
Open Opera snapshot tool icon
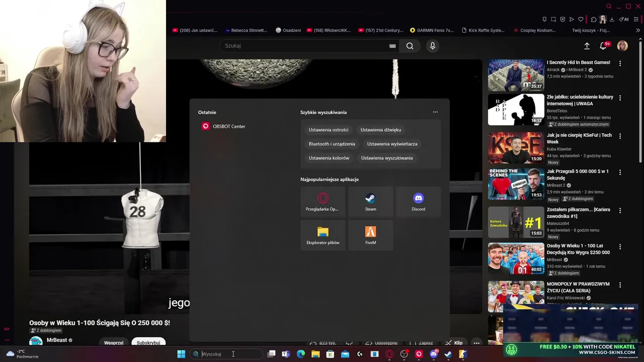click(x=553, y=19)
